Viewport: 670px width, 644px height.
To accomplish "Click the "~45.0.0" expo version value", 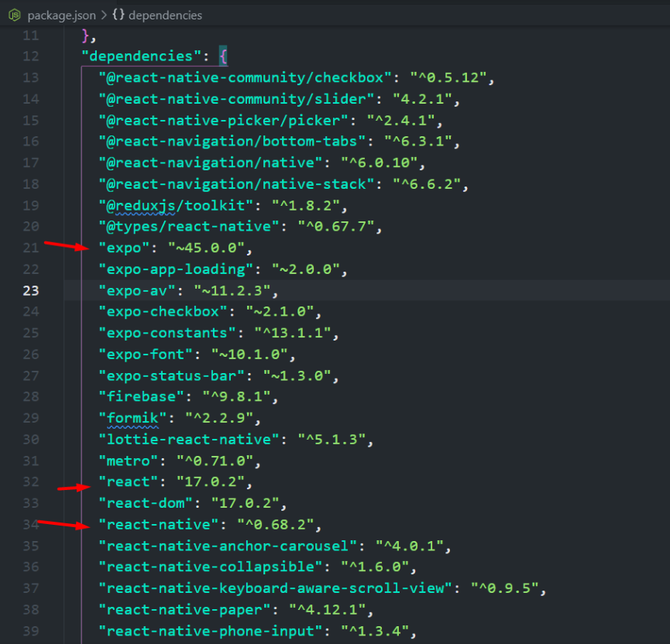I will (206, 248).
